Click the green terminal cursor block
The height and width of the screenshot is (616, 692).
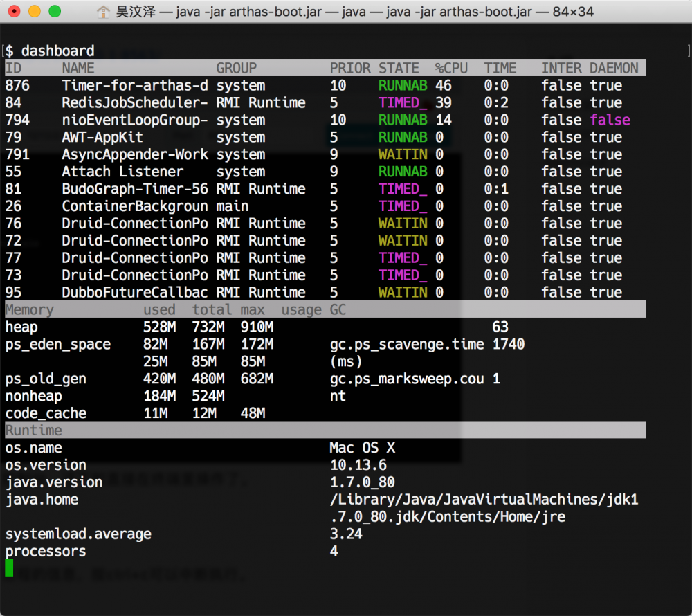point(9,568)
